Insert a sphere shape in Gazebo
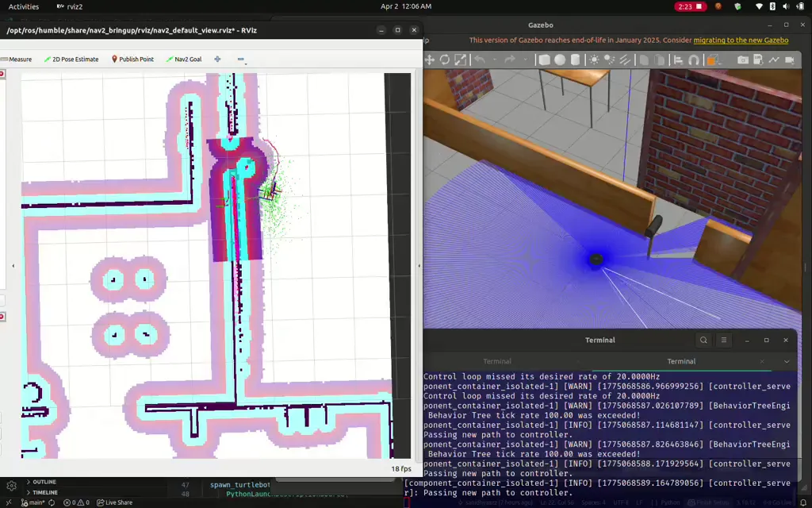This screenshot has width=812, height=508. [560, 60]
